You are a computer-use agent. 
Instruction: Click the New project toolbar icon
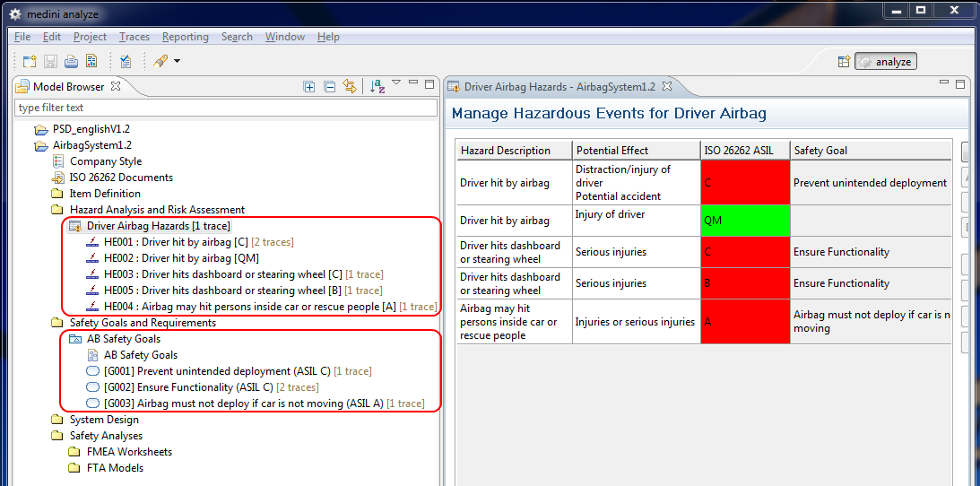pyautogui.click(x=30, y=61)
